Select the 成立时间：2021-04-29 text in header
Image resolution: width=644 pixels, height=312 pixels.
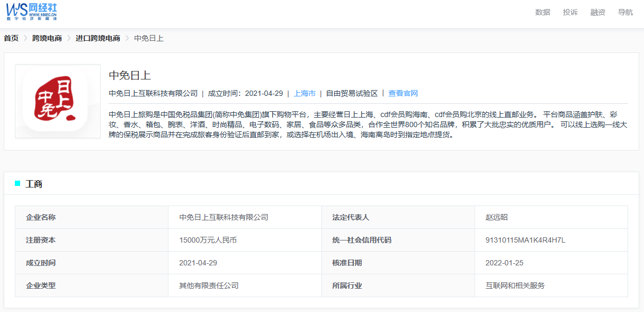click(x=245, y=93)
